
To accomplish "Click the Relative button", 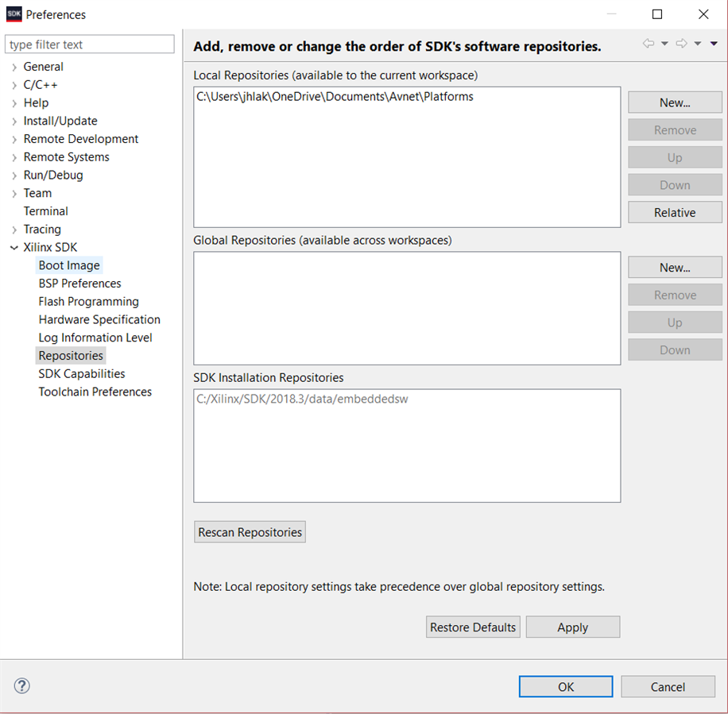I will pos(675,213).
